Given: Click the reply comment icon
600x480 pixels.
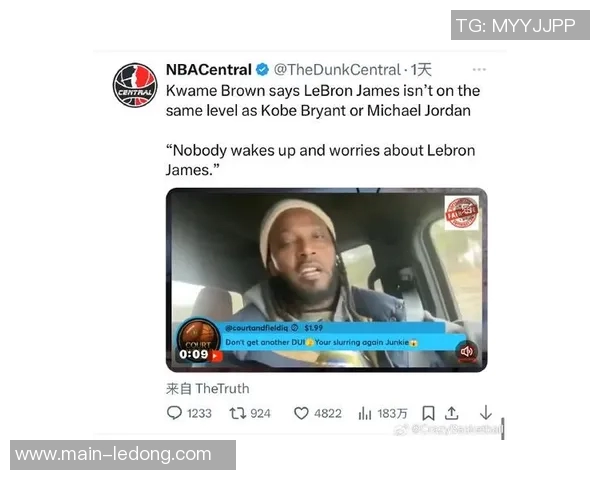Looking at the screenshot, I should (174, 413).
